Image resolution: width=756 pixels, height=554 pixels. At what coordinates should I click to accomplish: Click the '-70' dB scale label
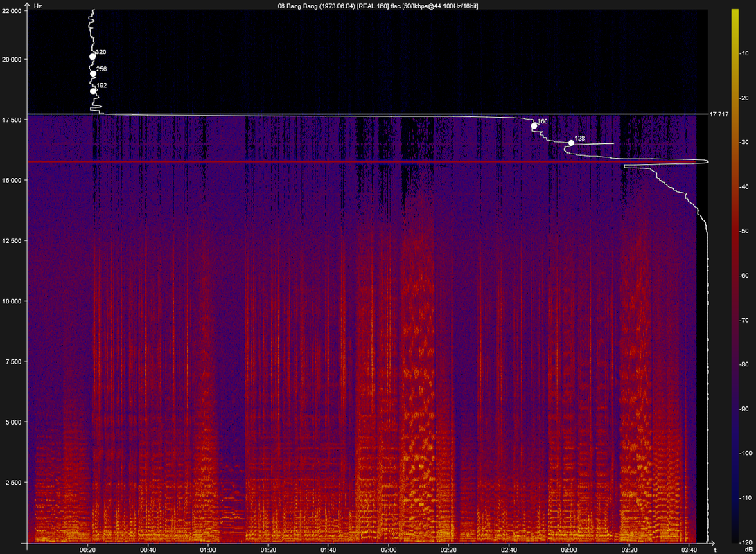(744, 321)
